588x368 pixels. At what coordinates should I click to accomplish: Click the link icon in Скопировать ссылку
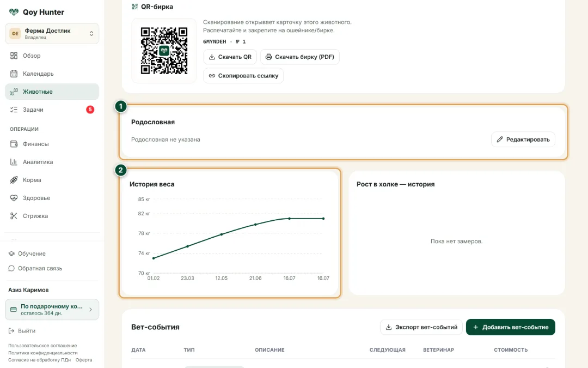(212, 75)
